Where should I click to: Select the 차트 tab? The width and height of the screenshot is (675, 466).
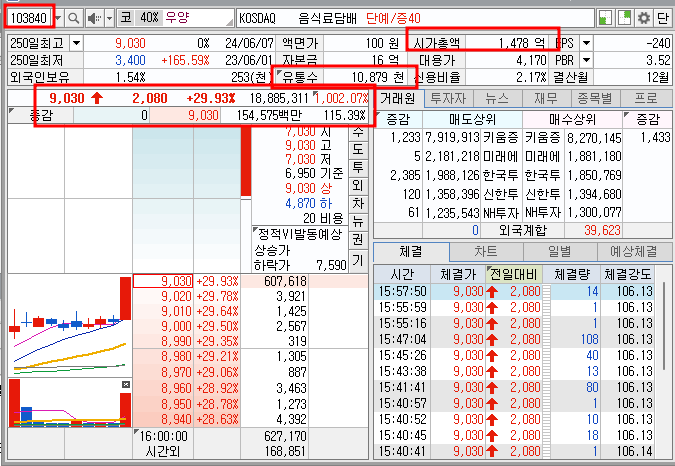point(486,251)
